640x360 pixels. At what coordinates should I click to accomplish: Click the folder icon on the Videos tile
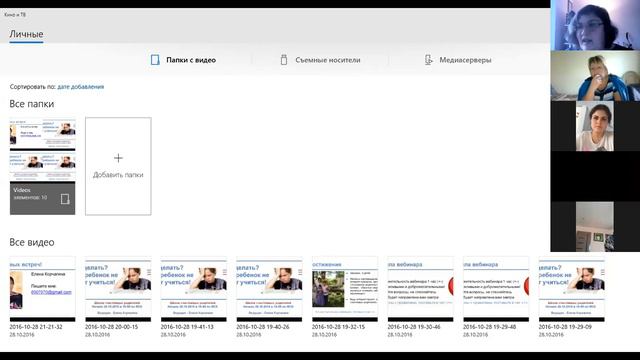tap(65, 199)
